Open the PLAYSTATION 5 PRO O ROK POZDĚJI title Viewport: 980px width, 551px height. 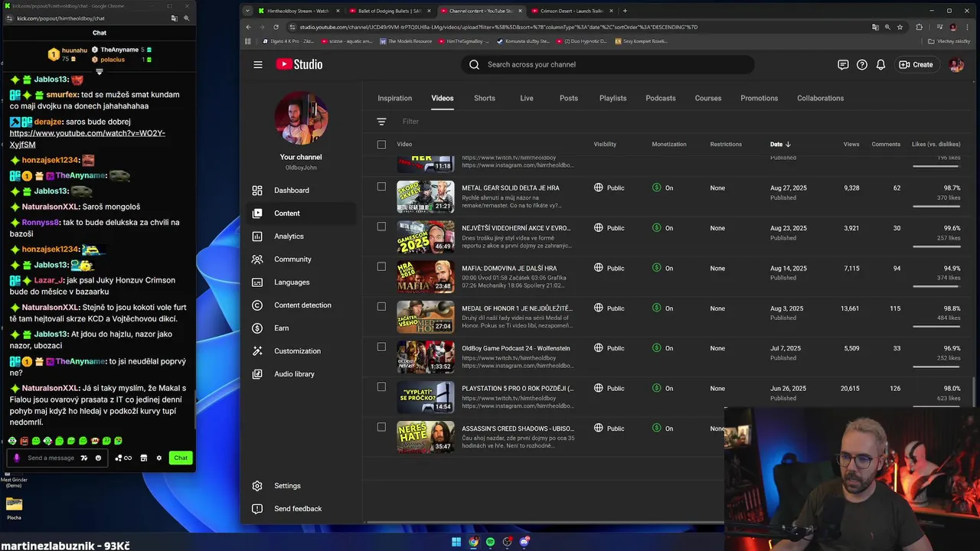tap(518, 388)
